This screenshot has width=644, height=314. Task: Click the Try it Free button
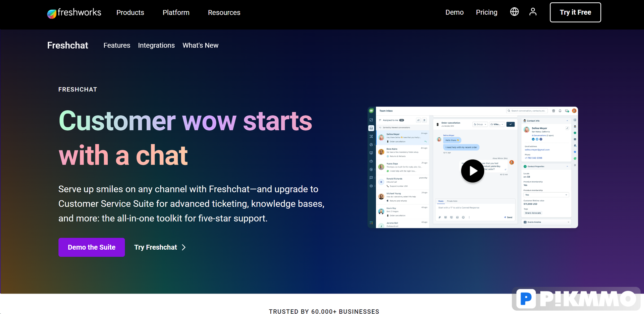[x=575, y=12]
